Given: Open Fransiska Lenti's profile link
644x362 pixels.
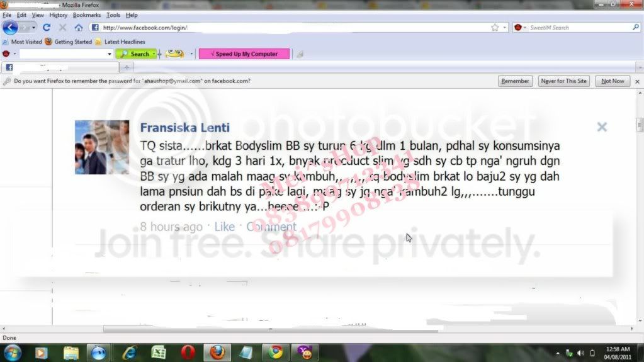Looking at the screenshot, I should 185,127.
